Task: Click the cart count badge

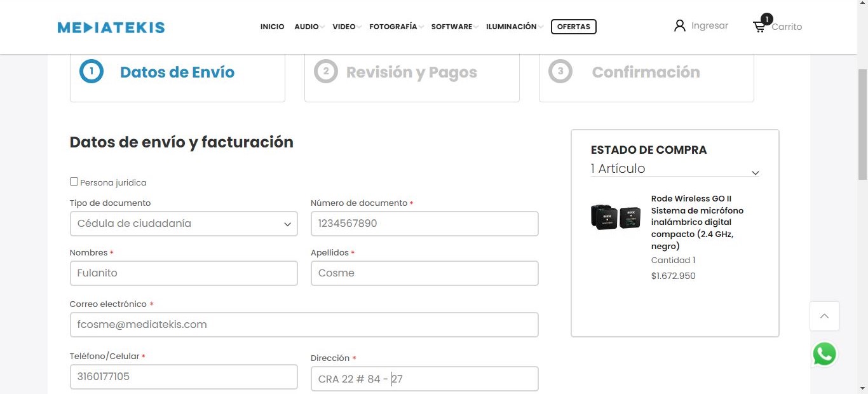Action: point(767,19)
